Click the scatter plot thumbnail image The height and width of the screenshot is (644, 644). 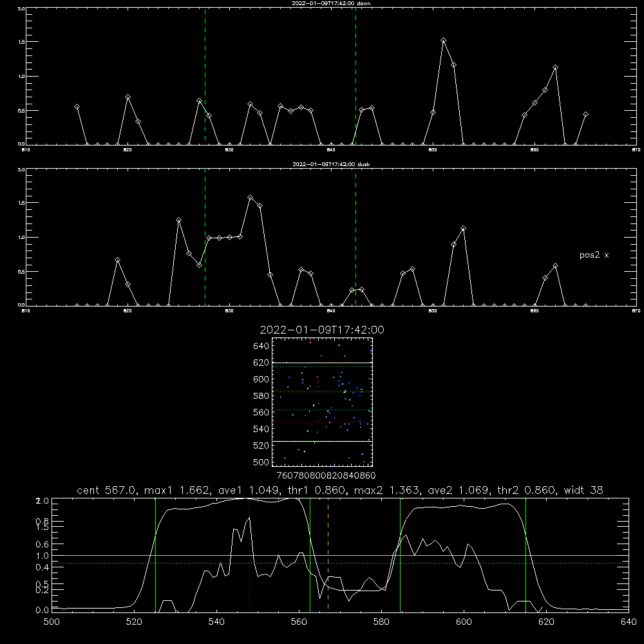tap(322, 402)
